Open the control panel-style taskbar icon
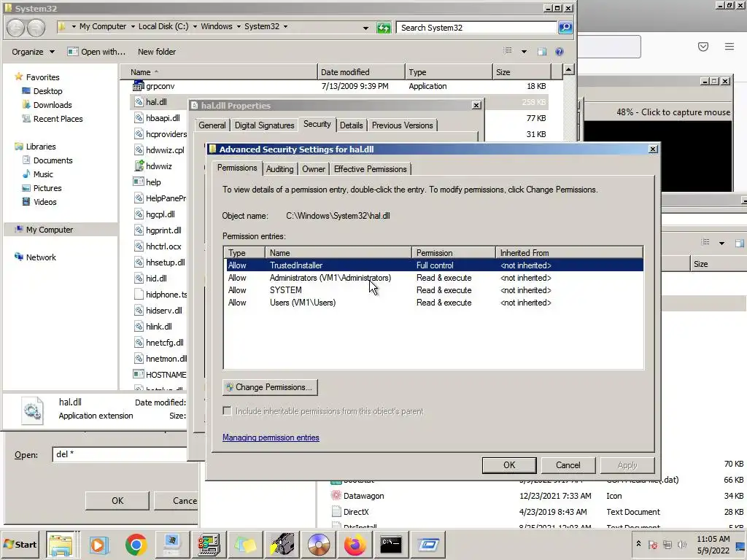This screenshot has width=747, height=560. (209, 544)
